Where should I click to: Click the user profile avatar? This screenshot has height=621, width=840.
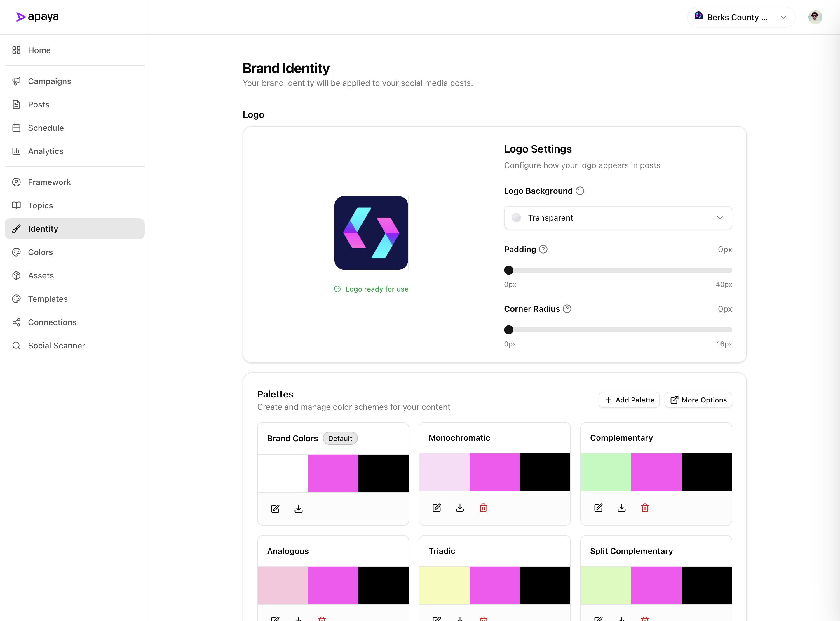pos(815,17)
